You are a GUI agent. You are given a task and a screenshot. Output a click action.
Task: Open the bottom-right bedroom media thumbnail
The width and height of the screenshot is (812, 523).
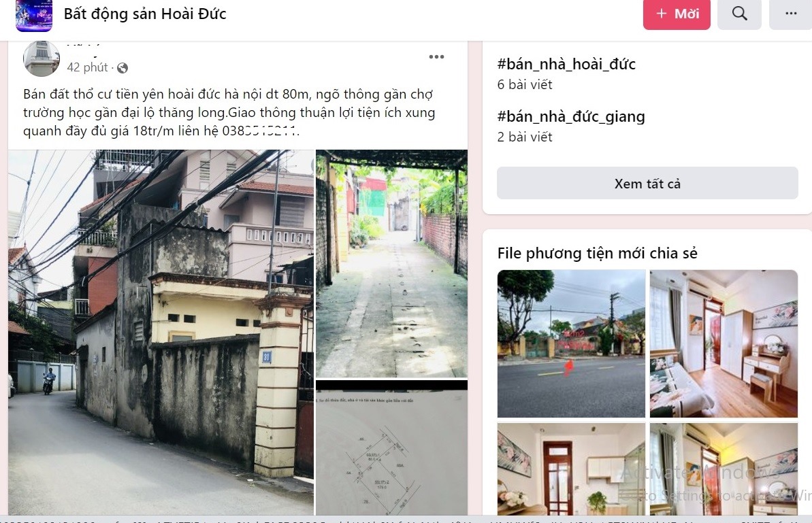724,469
